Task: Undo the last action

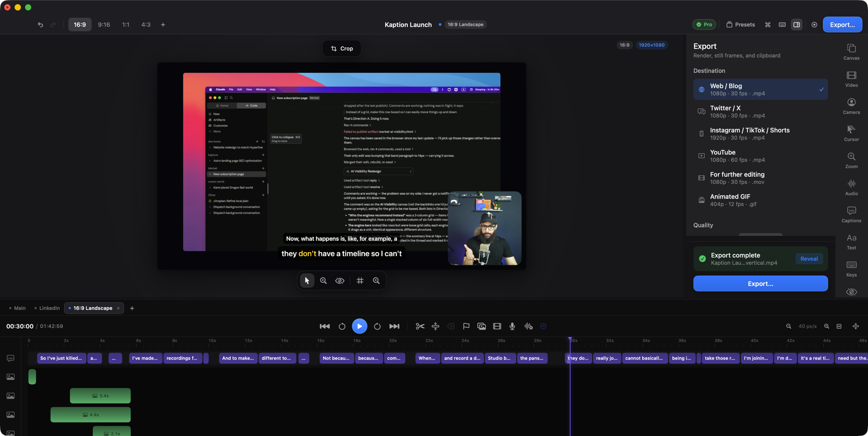Action: (40, 24)
